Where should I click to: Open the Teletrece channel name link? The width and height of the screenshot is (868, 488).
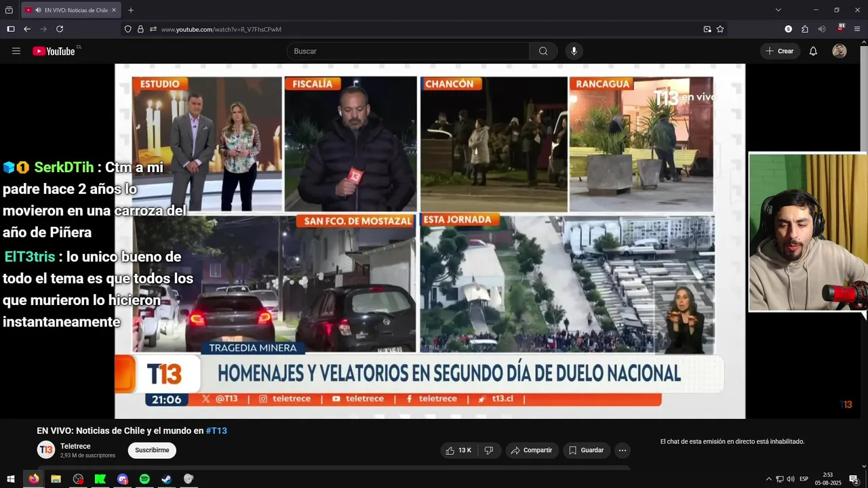(75, 446)
